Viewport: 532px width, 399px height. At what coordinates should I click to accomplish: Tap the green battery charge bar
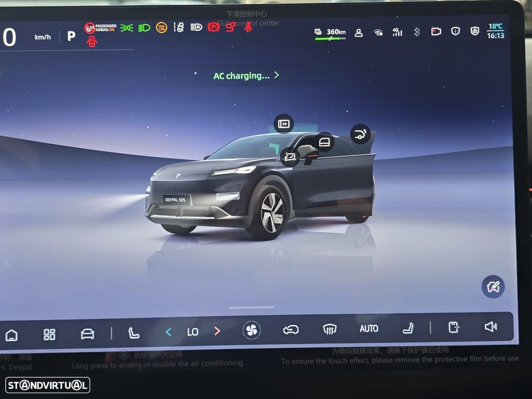coord(330,39)
